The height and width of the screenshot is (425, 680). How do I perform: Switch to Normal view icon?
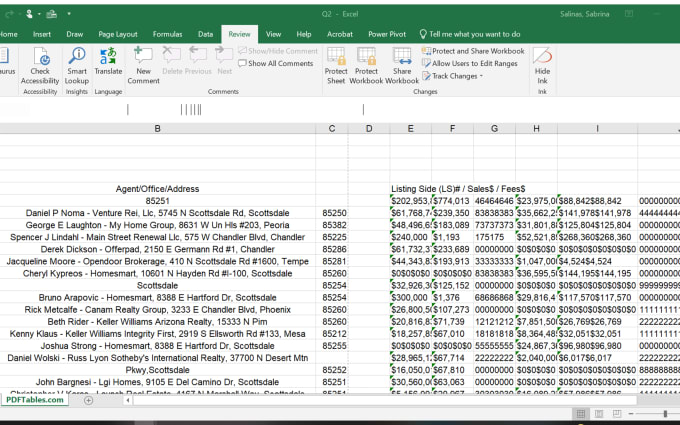click(581, 414)
